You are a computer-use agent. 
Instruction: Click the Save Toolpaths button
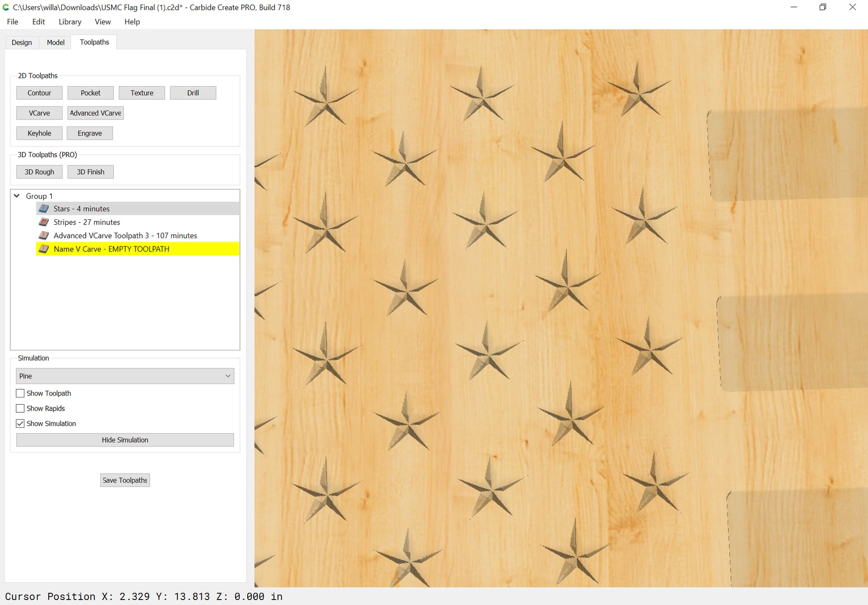(x=125, y=480)
